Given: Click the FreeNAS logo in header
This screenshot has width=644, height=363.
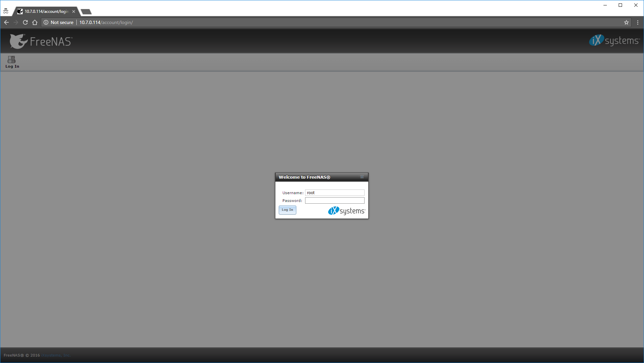Looking at the screenshot, I should point(41,41).
